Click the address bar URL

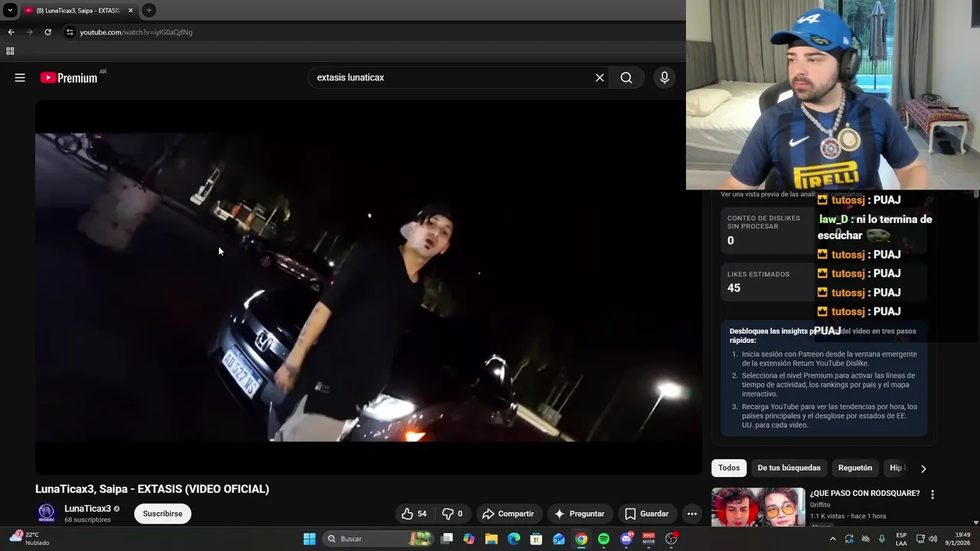tap(136, 32)
